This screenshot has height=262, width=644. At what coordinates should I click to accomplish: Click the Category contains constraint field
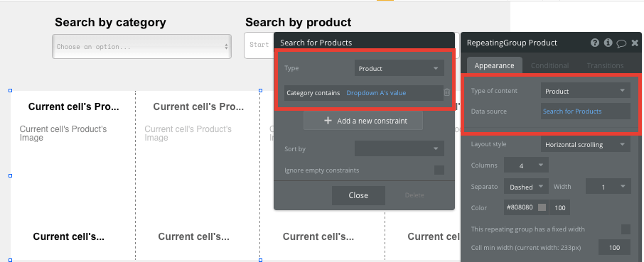[364, 93]
